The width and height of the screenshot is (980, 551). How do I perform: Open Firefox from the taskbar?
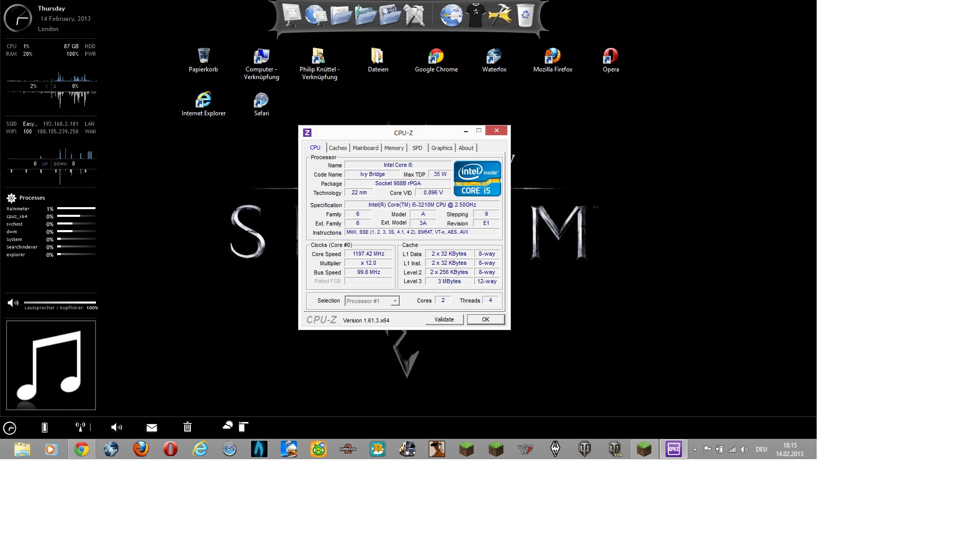click(141, 449)
